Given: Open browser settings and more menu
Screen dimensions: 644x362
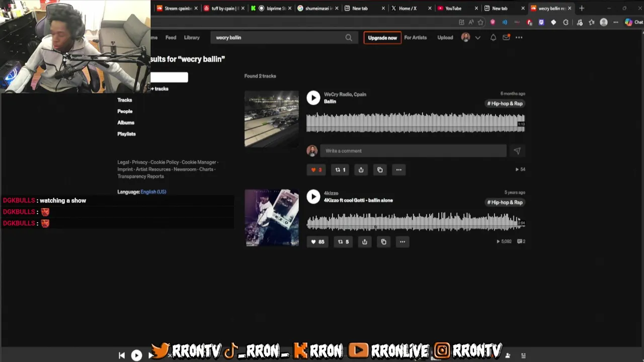Looking at the screenshot, I should pyautogui.click(x=615, y=22).
